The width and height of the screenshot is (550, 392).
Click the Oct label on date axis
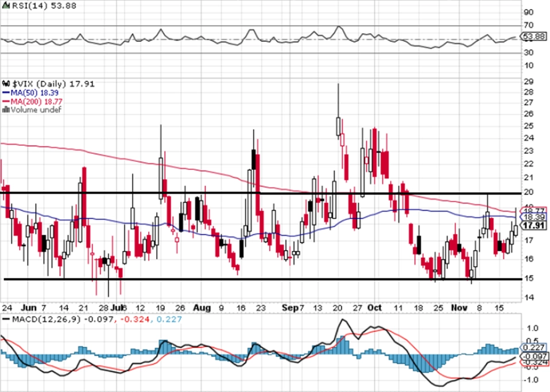click(374, 308)
